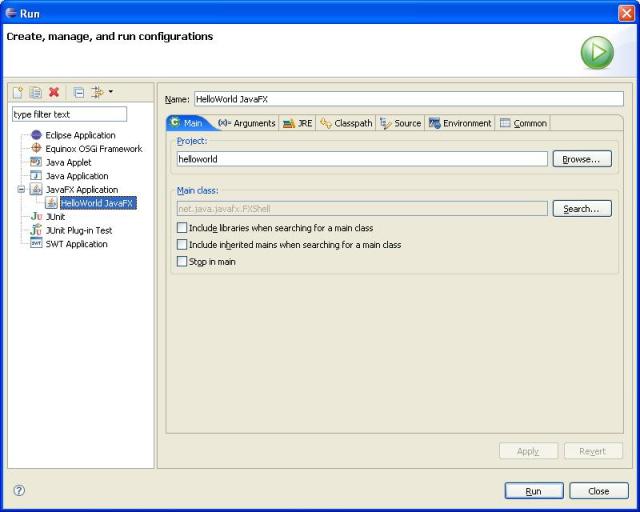Viewport: 640px width, 512px height.
Task: Collapse the JavaFX Application tree node
Action: 21,189
